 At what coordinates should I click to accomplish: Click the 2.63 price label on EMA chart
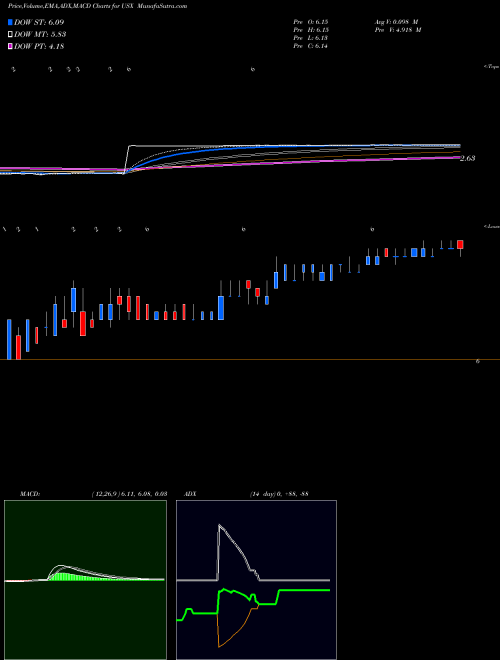tap(468, 158)
